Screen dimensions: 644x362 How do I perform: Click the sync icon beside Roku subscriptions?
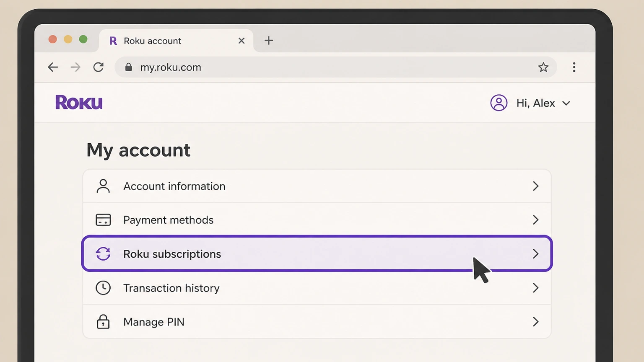(x=103, y=254)
